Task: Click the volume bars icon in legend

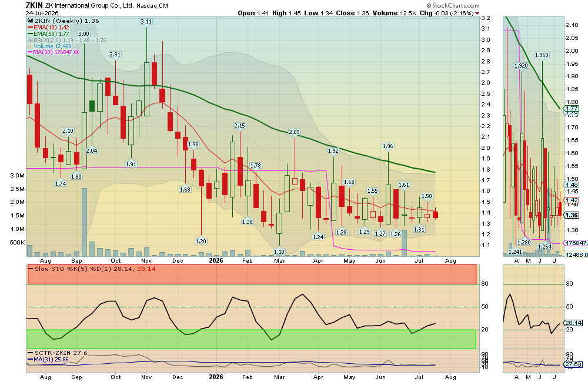Action: point(30,46)
